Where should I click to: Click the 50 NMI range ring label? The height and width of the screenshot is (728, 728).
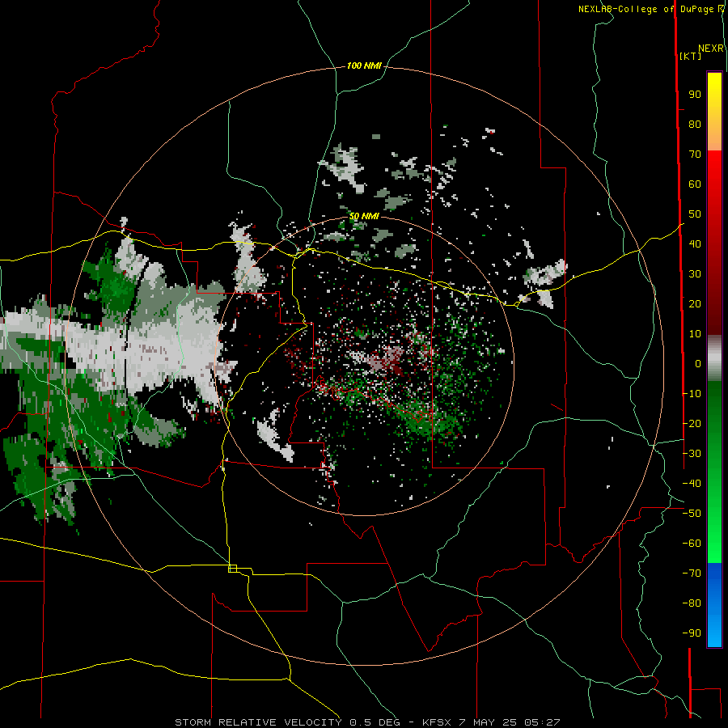point(364,216)
